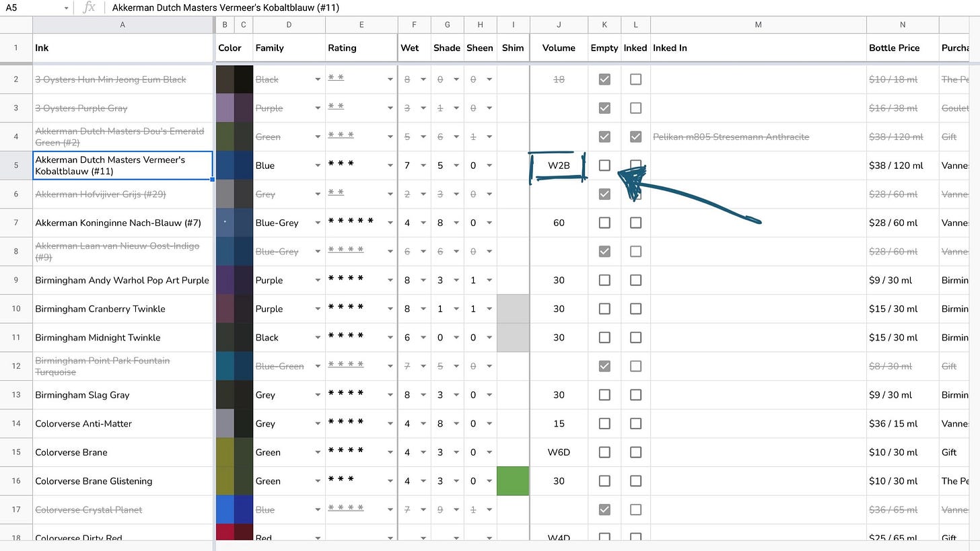This screenshot has width=980, height=551.
Task: Click the formula bar containing Akkerman text
Action: point(542,8)
